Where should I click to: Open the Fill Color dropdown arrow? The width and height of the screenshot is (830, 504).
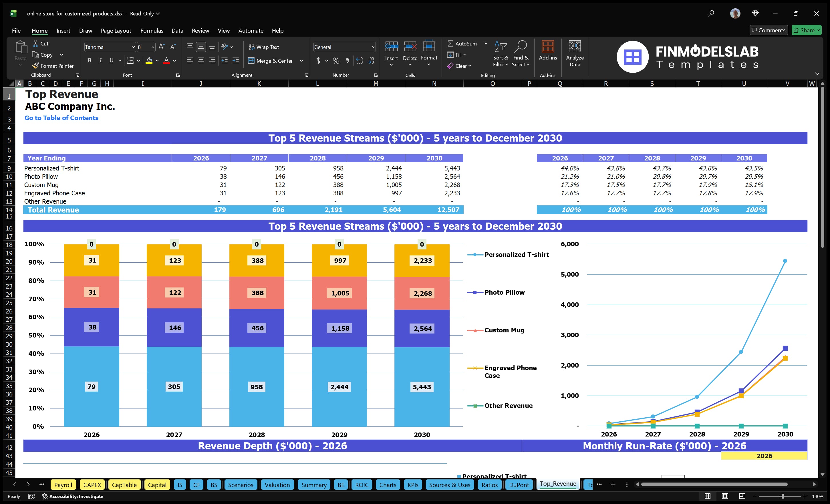coord(157,61)
